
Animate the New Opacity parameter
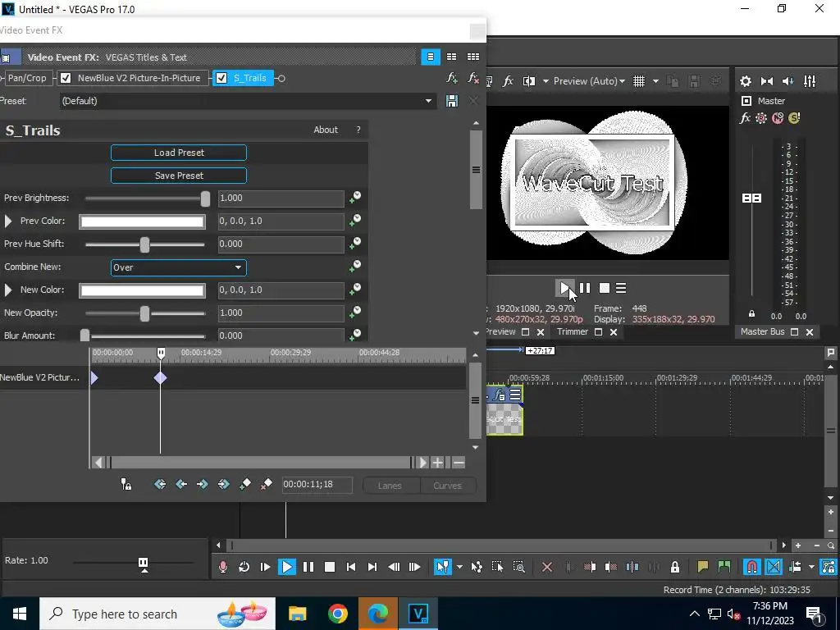pos(354,313)
